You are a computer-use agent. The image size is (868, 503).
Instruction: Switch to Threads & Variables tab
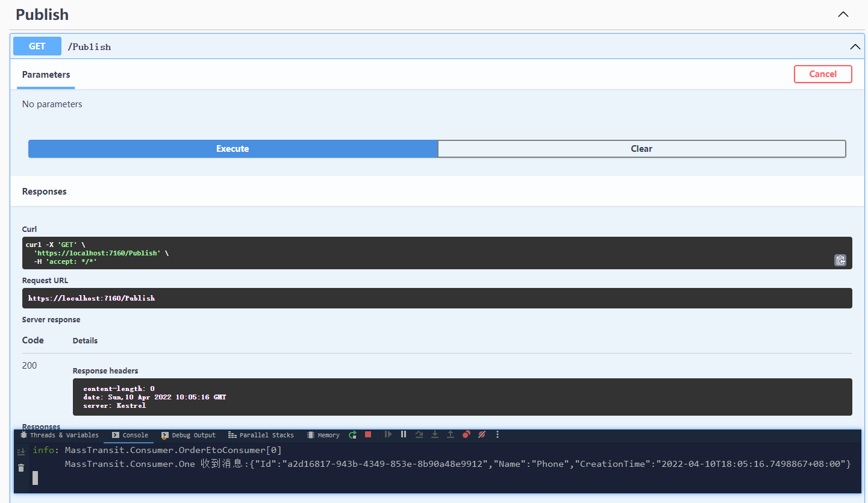pos(60,435)
